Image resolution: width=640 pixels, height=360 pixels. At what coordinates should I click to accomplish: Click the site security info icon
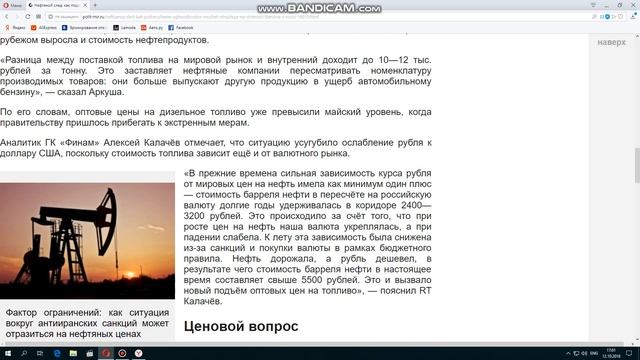coord(51,17)
